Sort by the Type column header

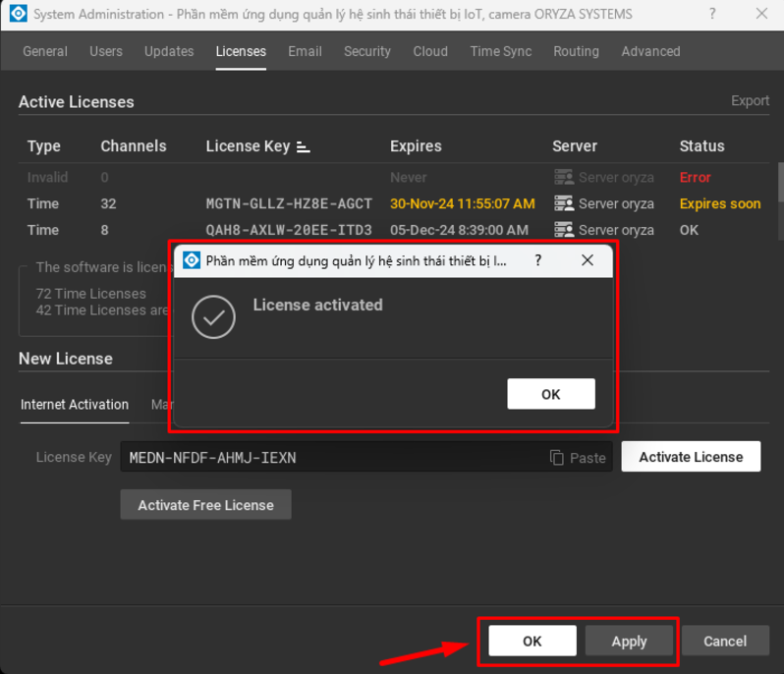[44, 146]
